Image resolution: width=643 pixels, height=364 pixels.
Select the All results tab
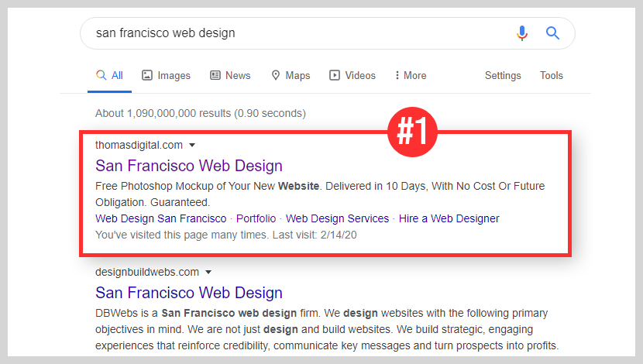109,75
